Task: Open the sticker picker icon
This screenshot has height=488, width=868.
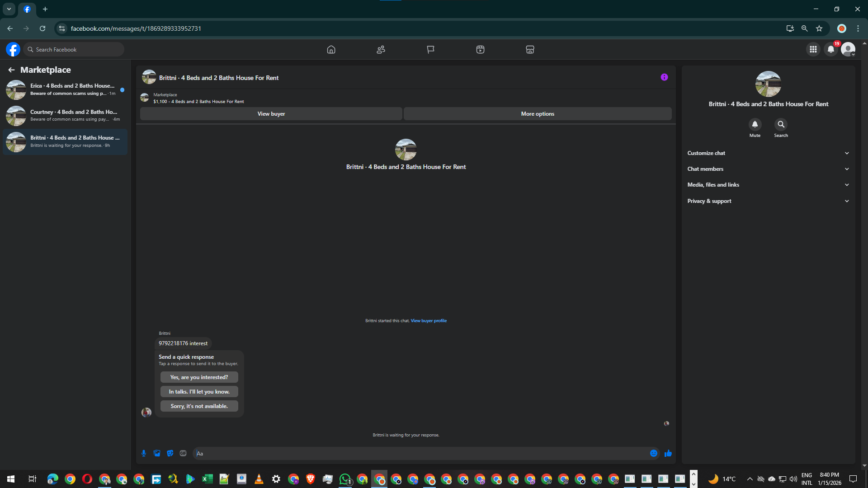Action: (x=170, y=453)
